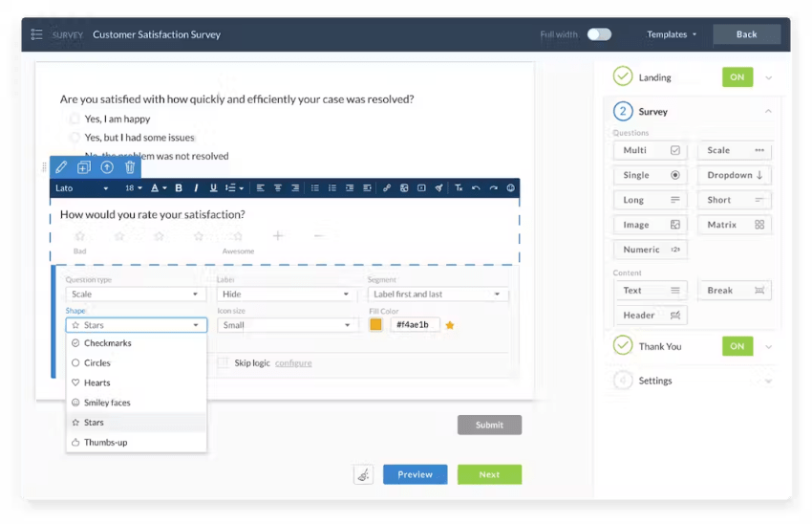
Task: Add a Matrix question
Action: [735, 225]
